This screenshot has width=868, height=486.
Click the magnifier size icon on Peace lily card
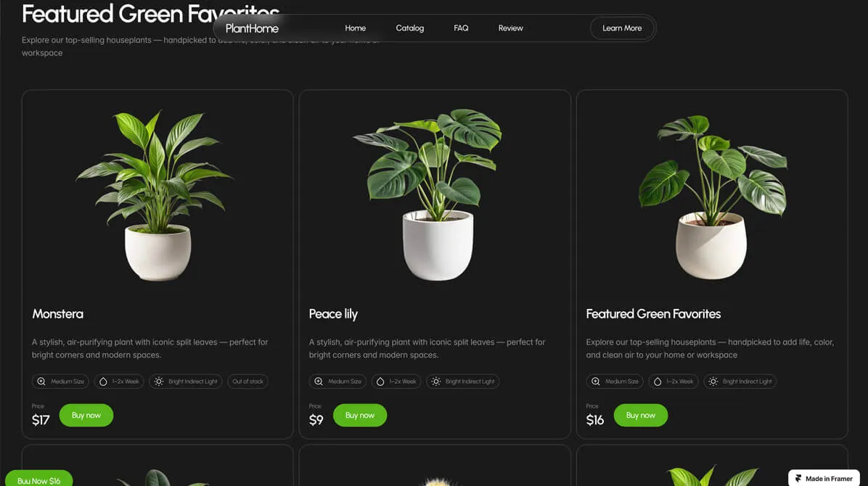pyautogui.click(x=319, y=382)
